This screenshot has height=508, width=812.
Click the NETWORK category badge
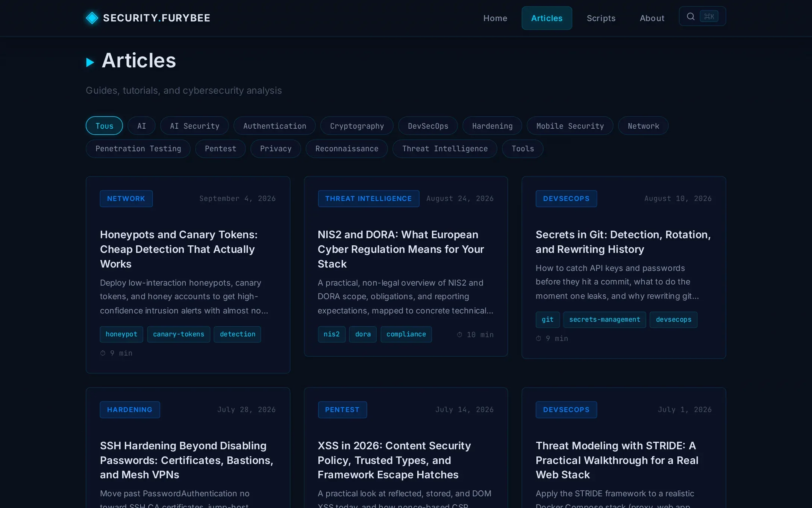pyautogui.click(x=126, y=198)
